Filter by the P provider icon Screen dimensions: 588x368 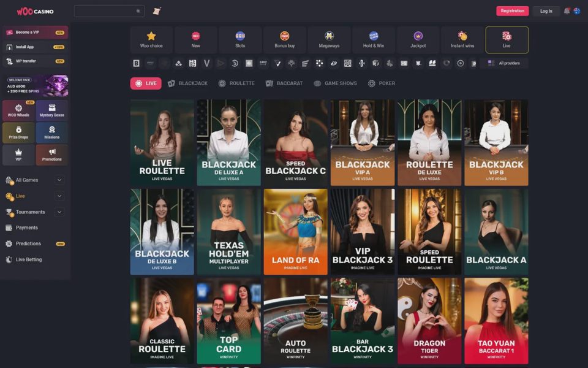coord(474,63)
